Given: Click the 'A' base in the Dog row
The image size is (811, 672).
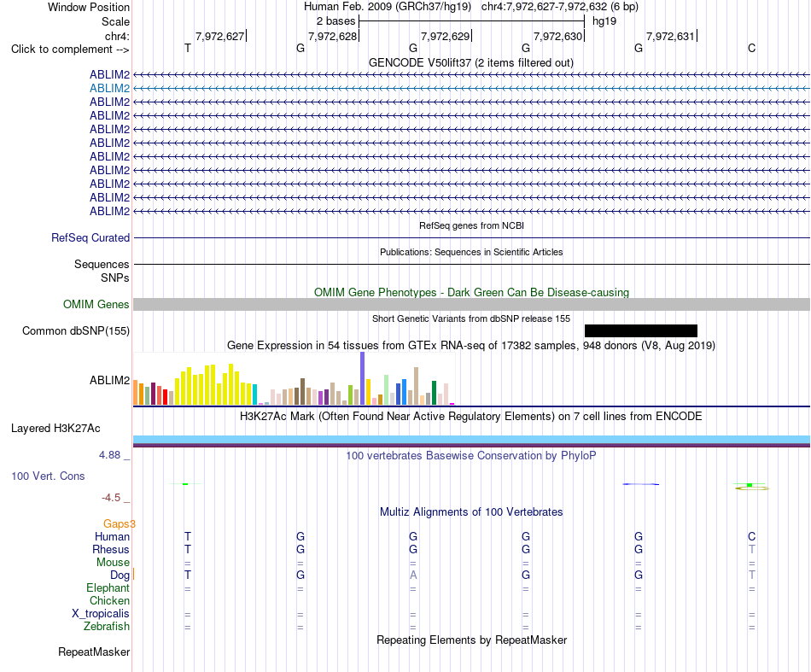Looking at the screenshot, I should click(412, 576).
